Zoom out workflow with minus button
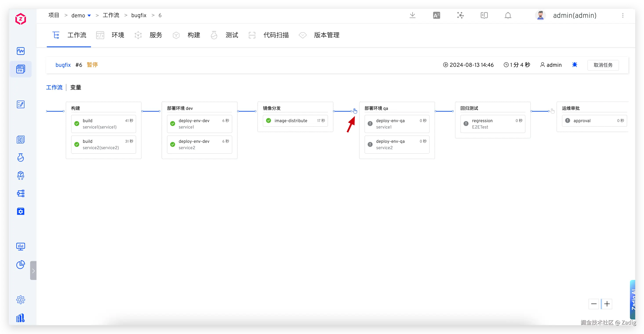 tap(594, 304)
